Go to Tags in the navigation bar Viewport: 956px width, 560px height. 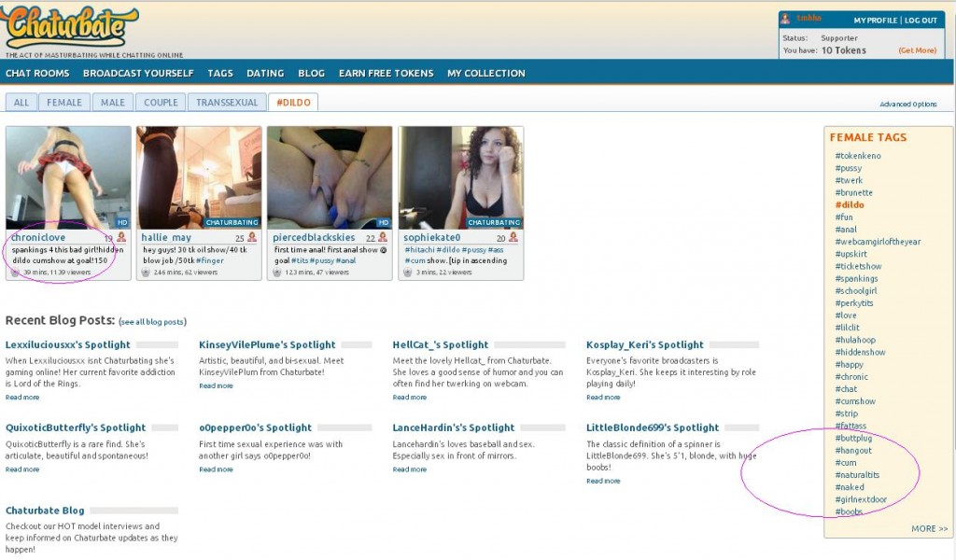click(x=220, y=73)
